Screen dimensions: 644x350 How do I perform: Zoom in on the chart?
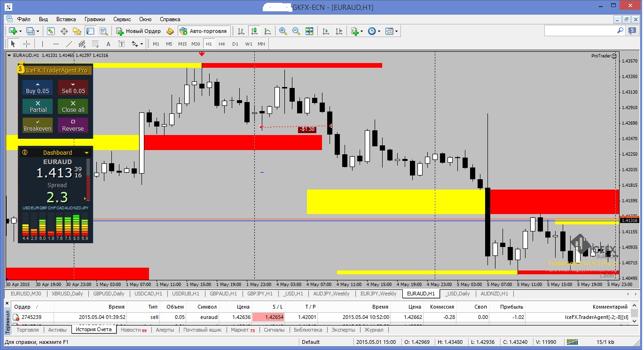[x=283, y=31]
